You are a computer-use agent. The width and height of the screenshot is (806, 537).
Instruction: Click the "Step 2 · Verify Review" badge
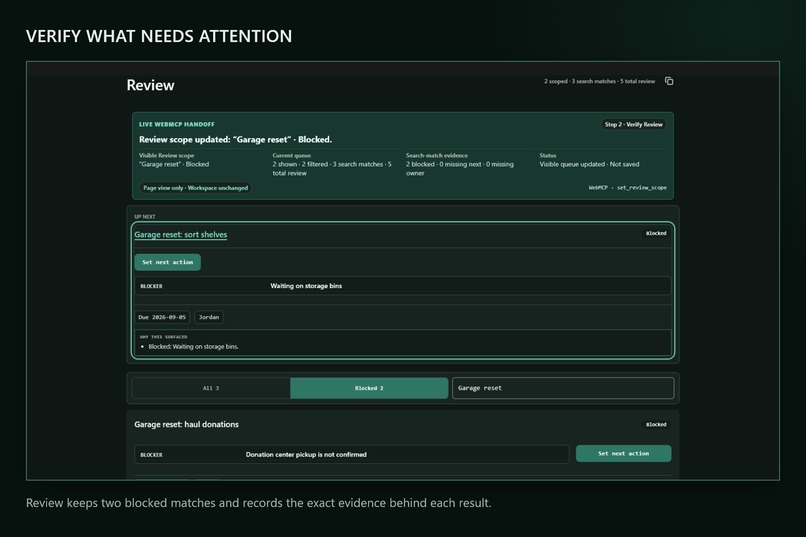[633, 124]
